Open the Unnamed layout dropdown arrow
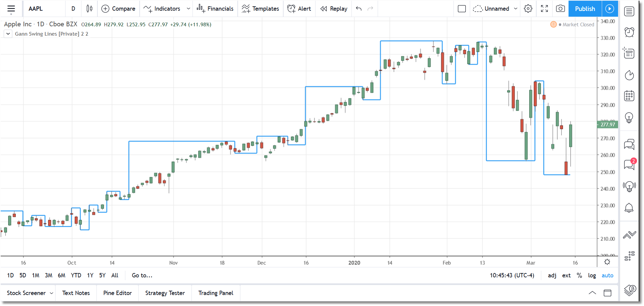Image resolution: width=644 pixels, height=306 pixels. [x=516, y=9]
